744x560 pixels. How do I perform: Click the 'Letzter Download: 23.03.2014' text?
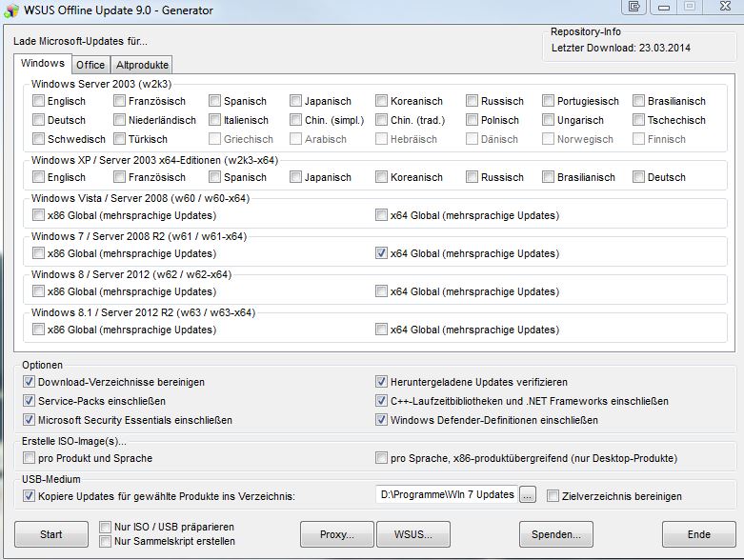(620, 48)
